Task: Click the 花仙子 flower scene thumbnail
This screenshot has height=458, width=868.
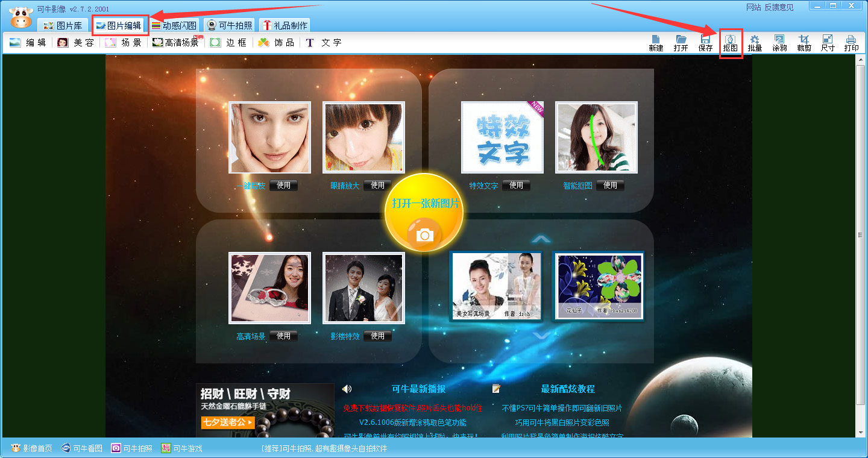Action: coord(598,286)
